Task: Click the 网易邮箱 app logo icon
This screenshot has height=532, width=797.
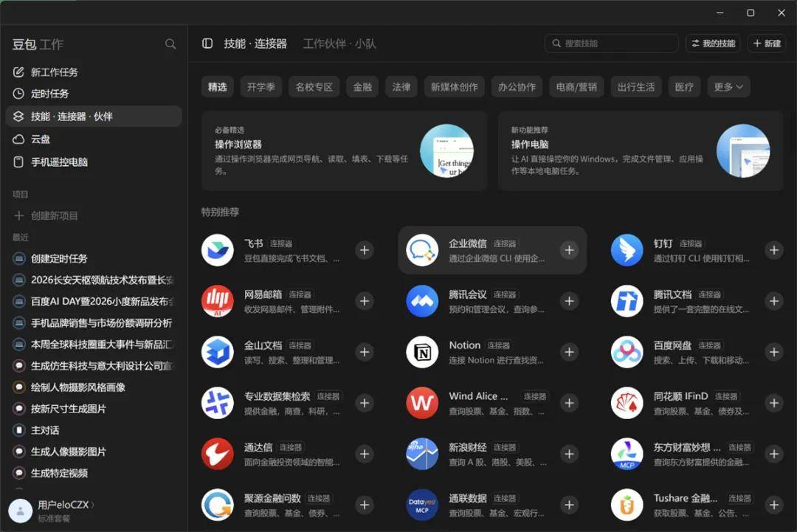Action: (218, 301)
